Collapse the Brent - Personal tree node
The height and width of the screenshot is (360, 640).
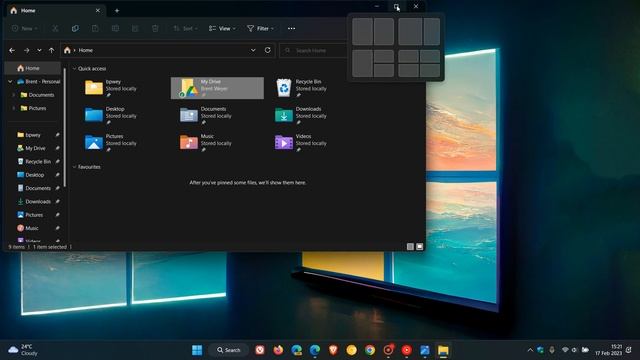coord(10,82)
